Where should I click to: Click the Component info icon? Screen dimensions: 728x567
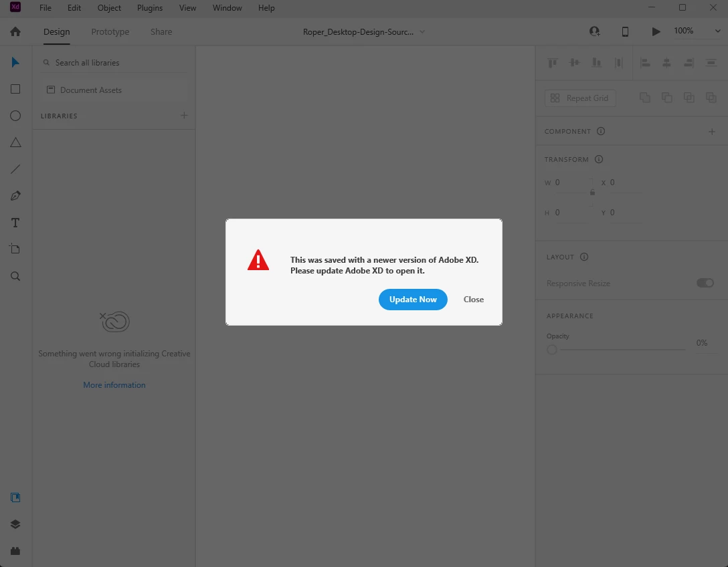[601, 131]
